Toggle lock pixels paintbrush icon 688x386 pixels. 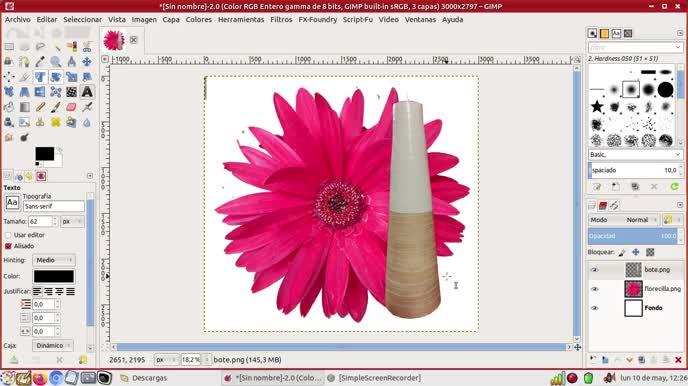[x=622, y=252]
